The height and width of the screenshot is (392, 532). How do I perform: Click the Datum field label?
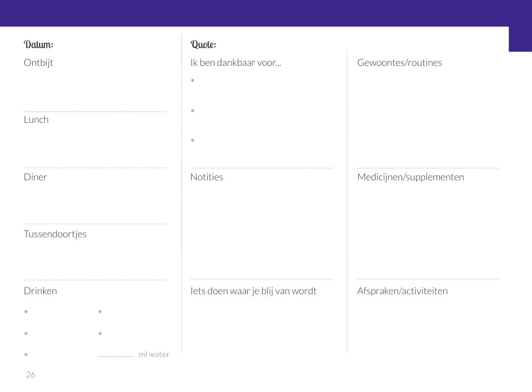(x=38, y=45)
